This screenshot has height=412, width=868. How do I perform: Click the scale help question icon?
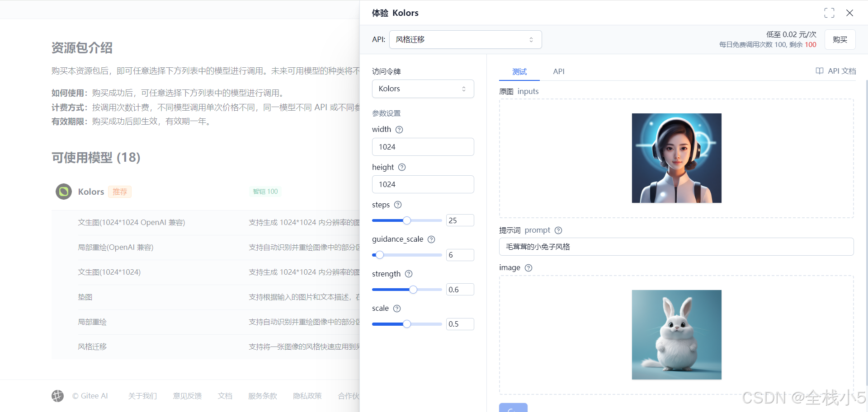point(397,309)
